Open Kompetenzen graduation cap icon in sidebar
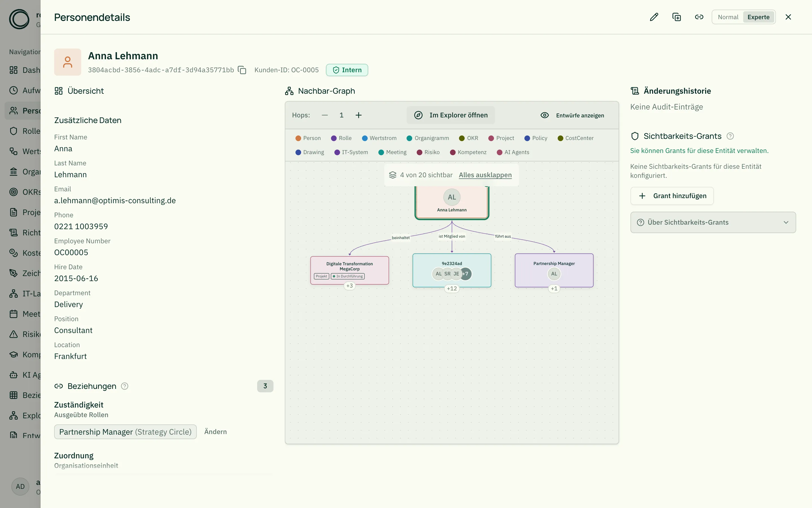812x508 pixels. click(x=14, y=354)
